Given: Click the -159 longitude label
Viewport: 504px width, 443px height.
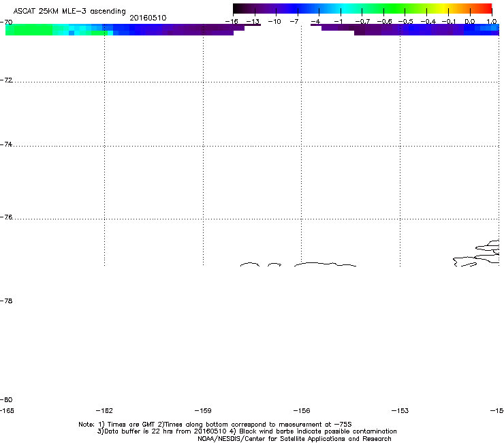Looking at the screenshot, I should click(203, 410).
